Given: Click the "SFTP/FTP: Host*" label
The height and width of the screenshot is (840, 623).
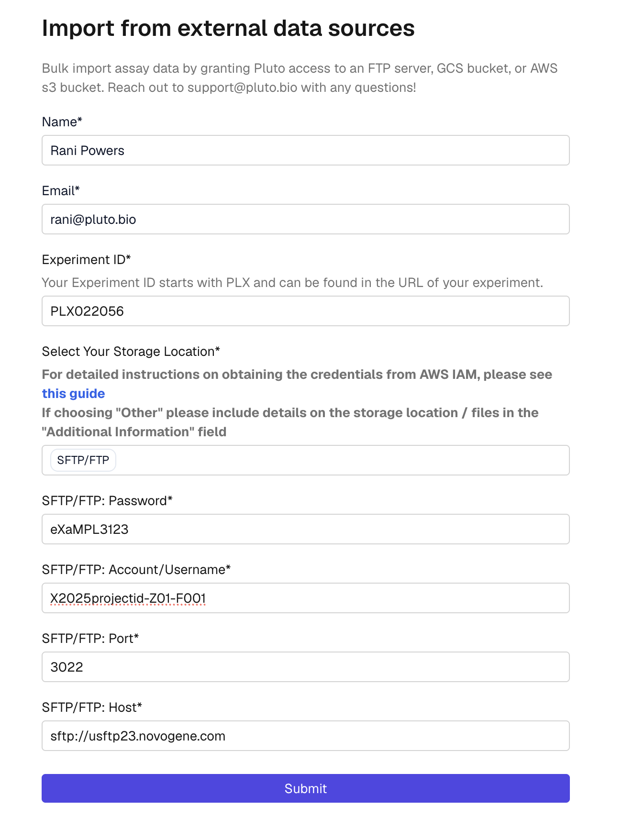Looking at the screenshot, I should click(x=92, y=707).
